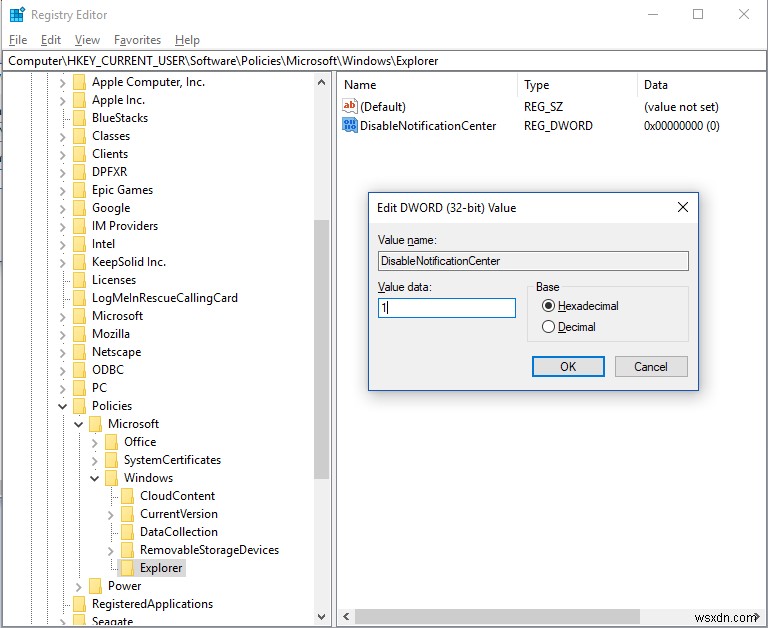The height and width of the screenshot is (628, 768).
Task: Expand the DPFXR tree node
Action: tap(62, 172)
